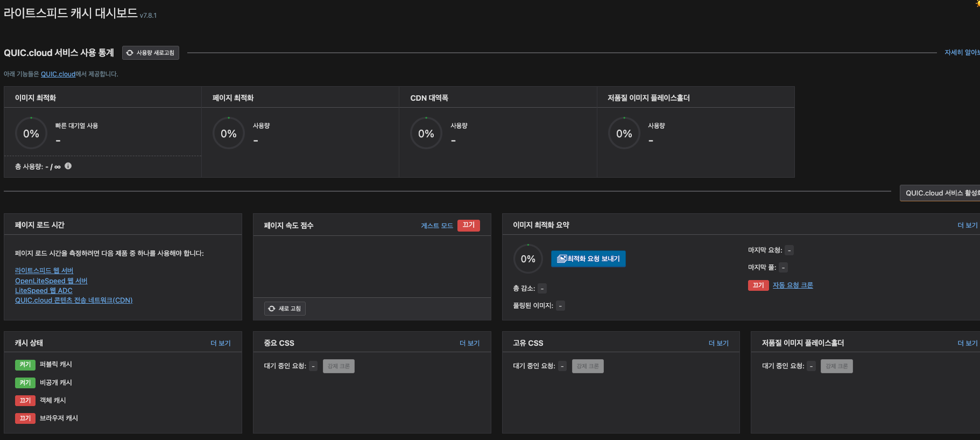Click the 최적화 요청 보내기 button
980x440 pixels.
[x=588, y=259]
